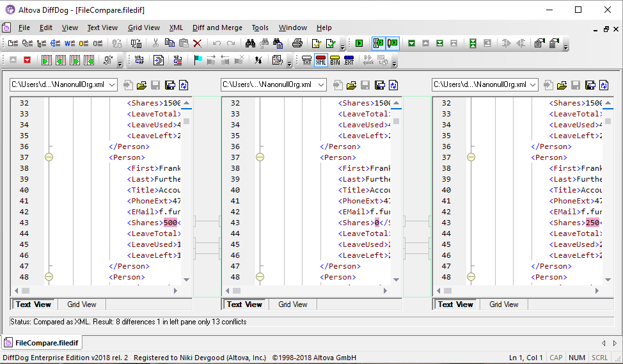Toggle TXT text comparison mode

coord(307,60)
